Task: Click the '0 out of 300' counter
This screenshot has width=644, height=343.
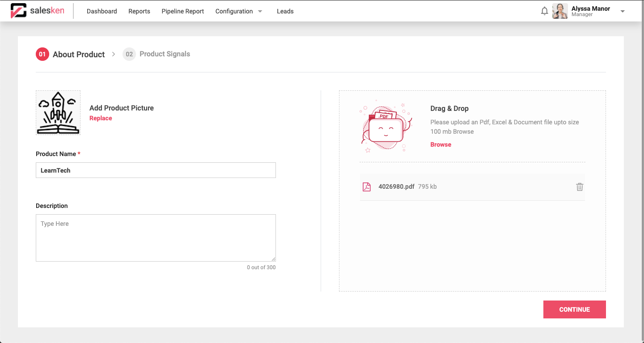Action: click(261, 267)
